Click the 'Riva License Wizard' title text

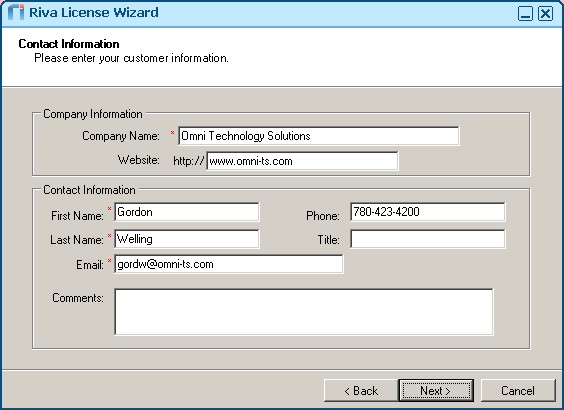pyautogui.click(x=94, y=13)
